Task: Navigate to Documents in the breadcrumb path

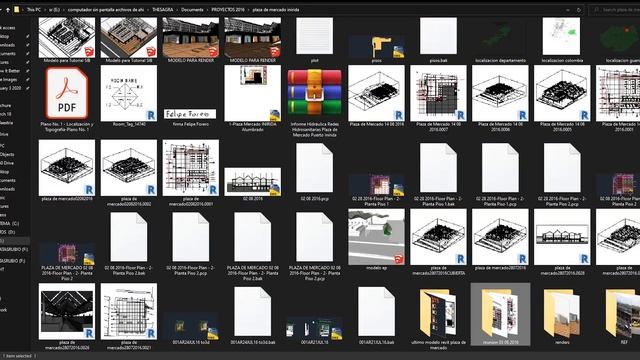Action: coord(192,9)
